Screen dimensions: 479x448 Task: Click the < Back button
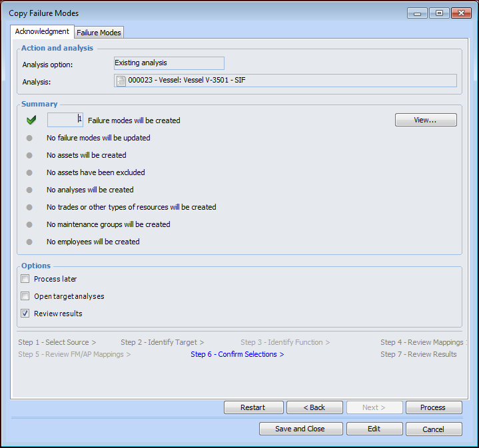point(314,407)
